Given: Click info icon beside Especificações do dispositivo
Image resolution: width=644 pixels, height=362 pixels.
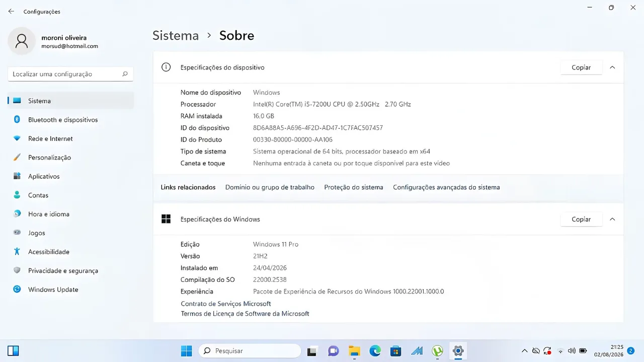Looking at the screenshot, I should (166, 67).
